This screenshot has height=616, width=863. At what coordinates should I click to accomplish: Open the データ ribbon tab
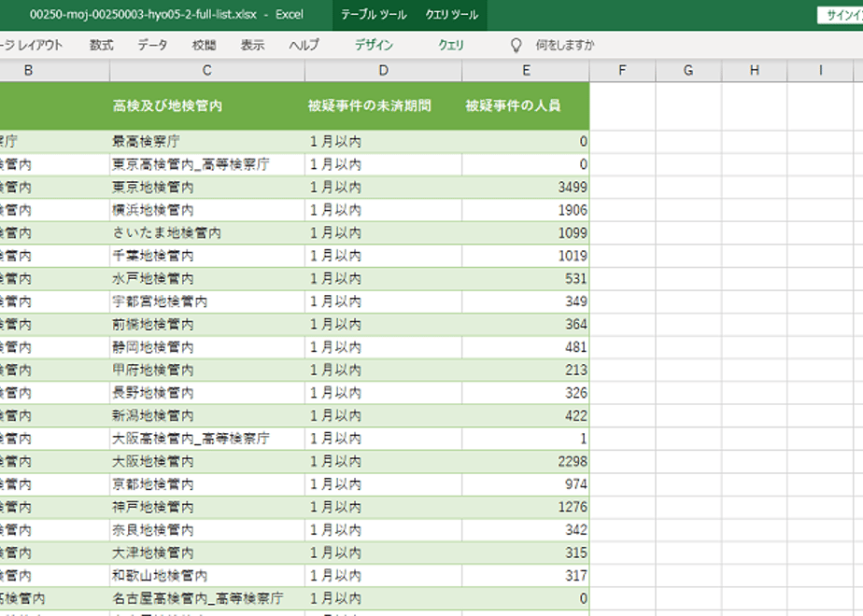[x=152, y=45]
